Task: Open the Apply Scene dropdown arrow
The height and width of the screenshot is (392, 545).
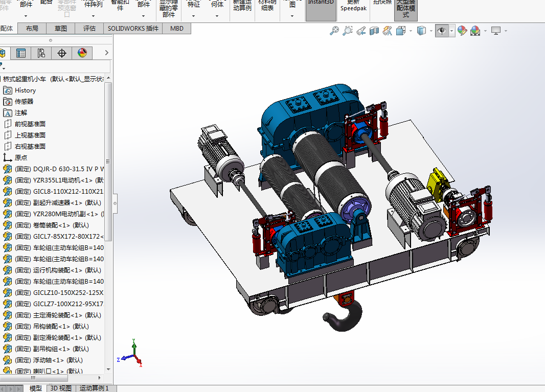Action: pyautogui.click(x=485, y=31)
